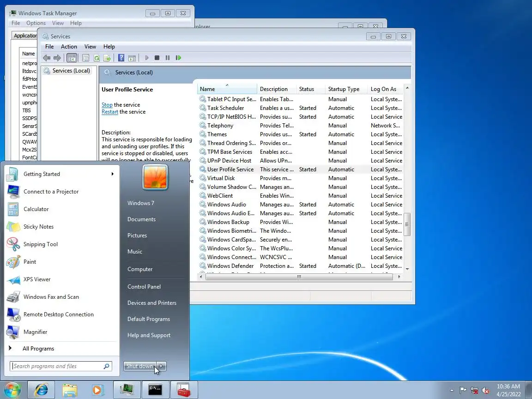The image size is (532, 399).
Task: Sort by the Log On As column header
Action: [386, 89]
